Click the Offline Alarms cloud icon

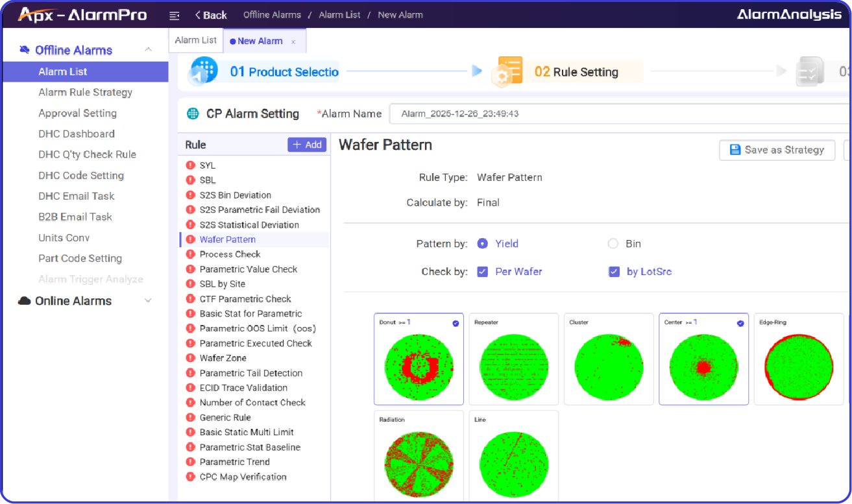pos(23,49)
